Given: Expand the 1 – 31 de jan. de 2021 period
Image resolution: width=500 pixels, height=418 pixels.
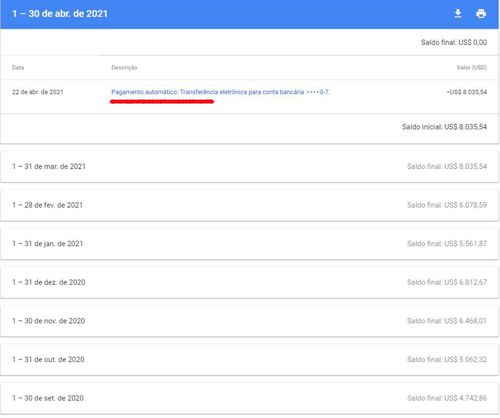Looking at the screenshot, I should pos(249,244).
